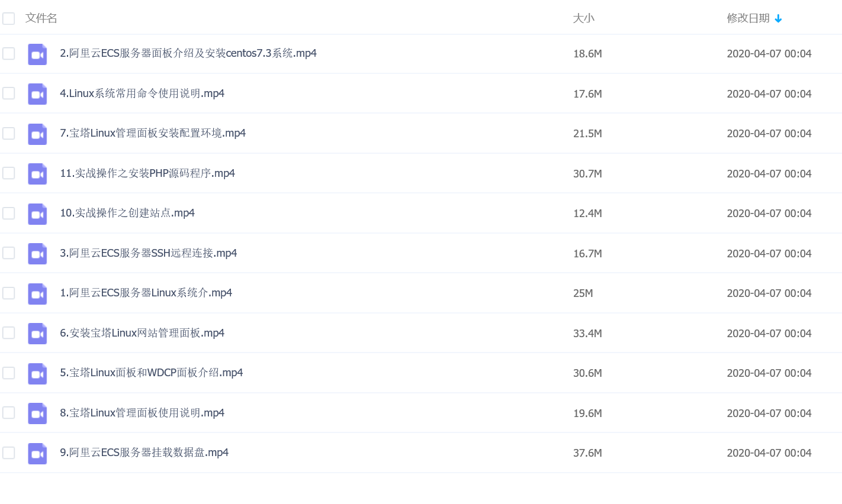This screenshot has height=504, width=842.
Task: Click the 37.6M size of file 9
Action: click(x=587, y=453)
